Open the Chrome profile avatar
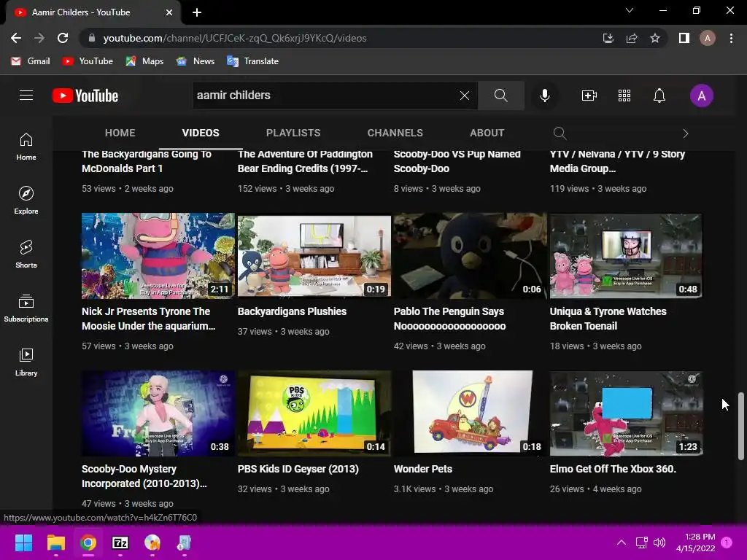 click(x=708, y=38)
